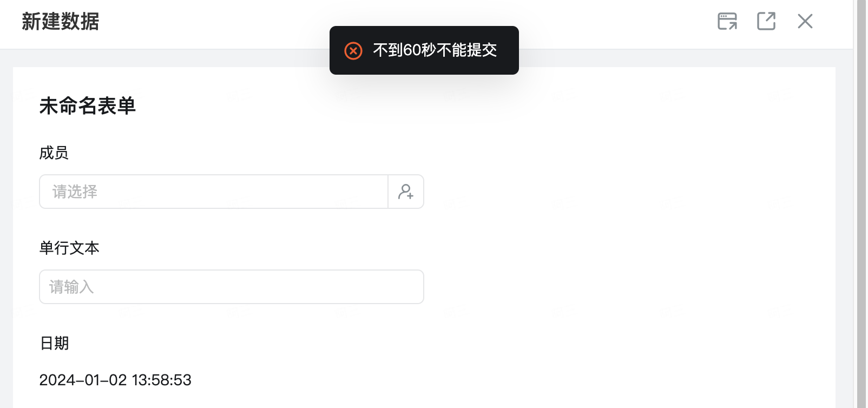Click the 请输入 placeholder text
The height and width of the screenshot is (408, 868).
tap(71, 287)
